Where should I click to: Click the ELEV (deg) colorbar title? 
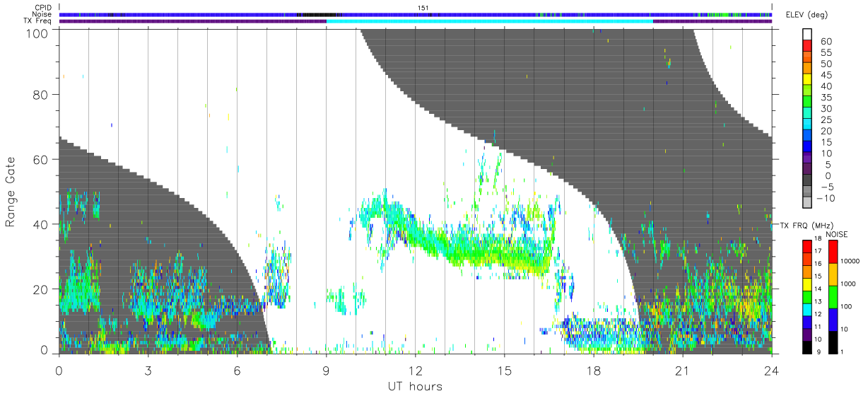[807, 15]
